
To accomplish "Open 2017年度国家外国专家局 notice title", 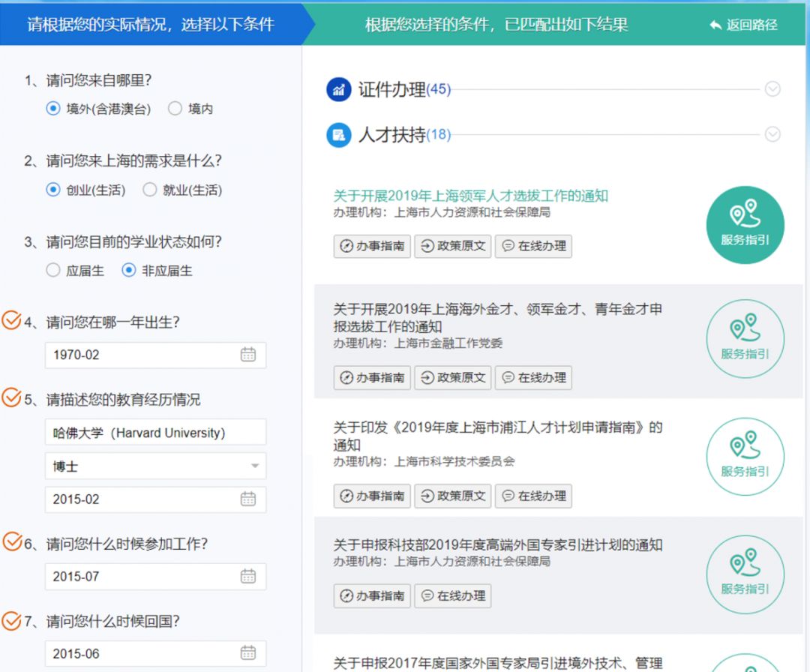I will 497,663.
